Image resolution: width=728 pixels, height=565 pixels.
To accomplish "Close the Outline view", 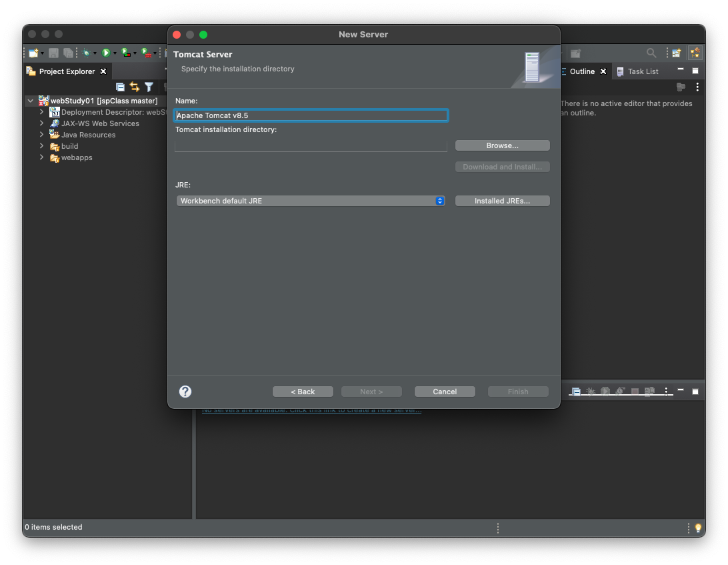I will [x=603, y=71].
